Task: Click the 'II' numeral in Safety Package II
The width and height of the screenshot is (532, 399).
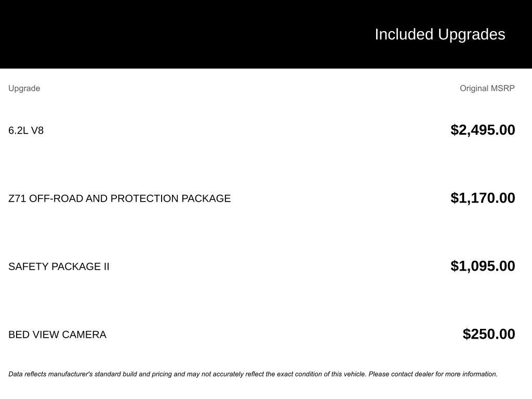Action: coord(107,267)
